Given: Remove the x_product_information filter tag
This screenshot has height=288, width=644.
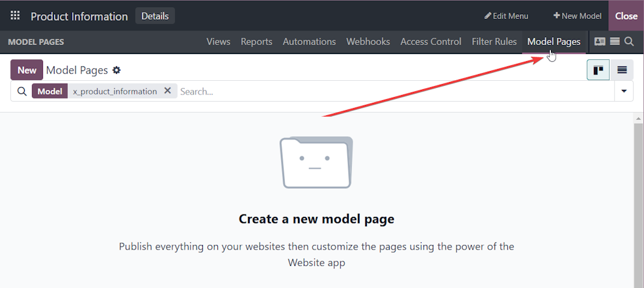Looking at the screenshot, I should coord(167,91).
